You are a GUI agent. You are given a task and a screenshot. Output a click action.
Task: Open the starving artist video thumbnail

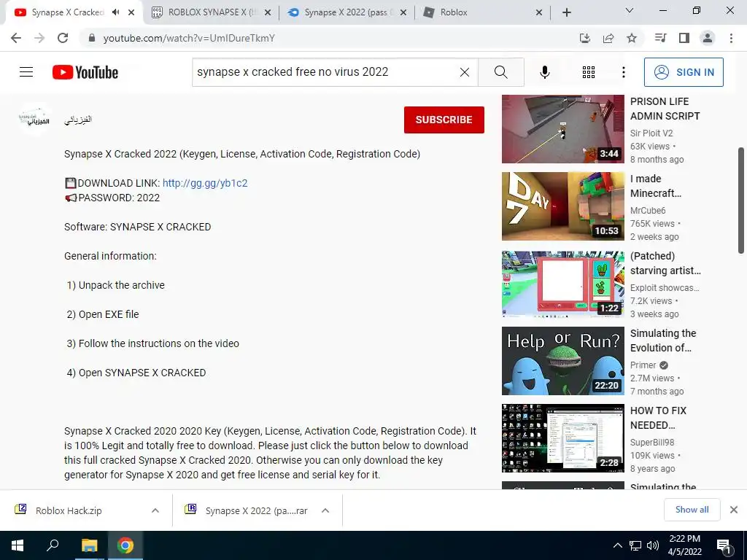point(562,284)
